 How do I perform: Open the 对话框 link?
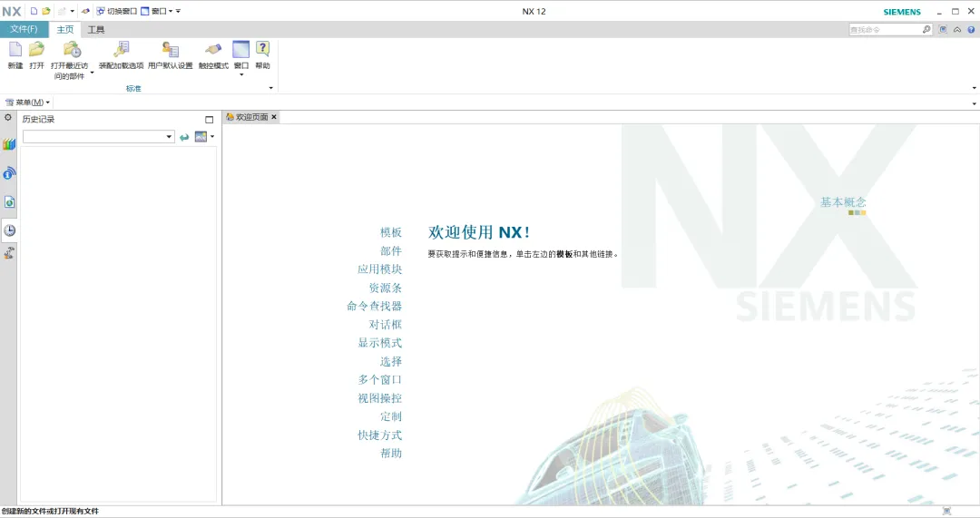point(385,324)
